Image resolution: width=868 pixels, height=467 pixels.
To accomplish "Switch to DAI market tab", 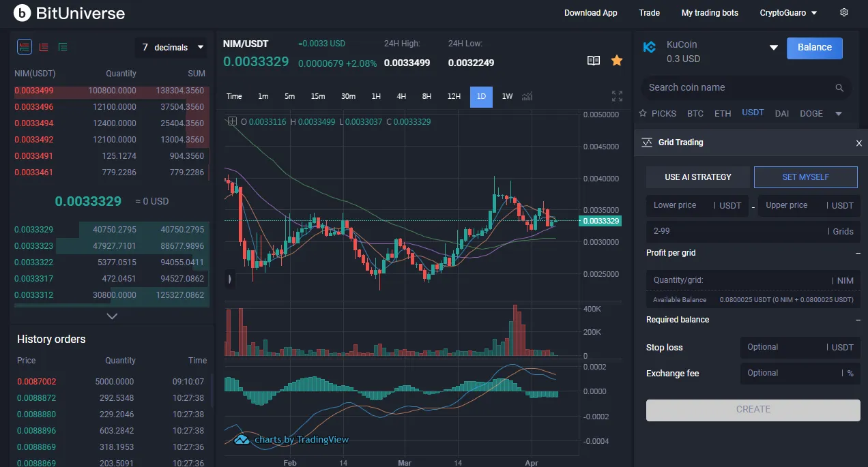I will (x=782, y=113).
